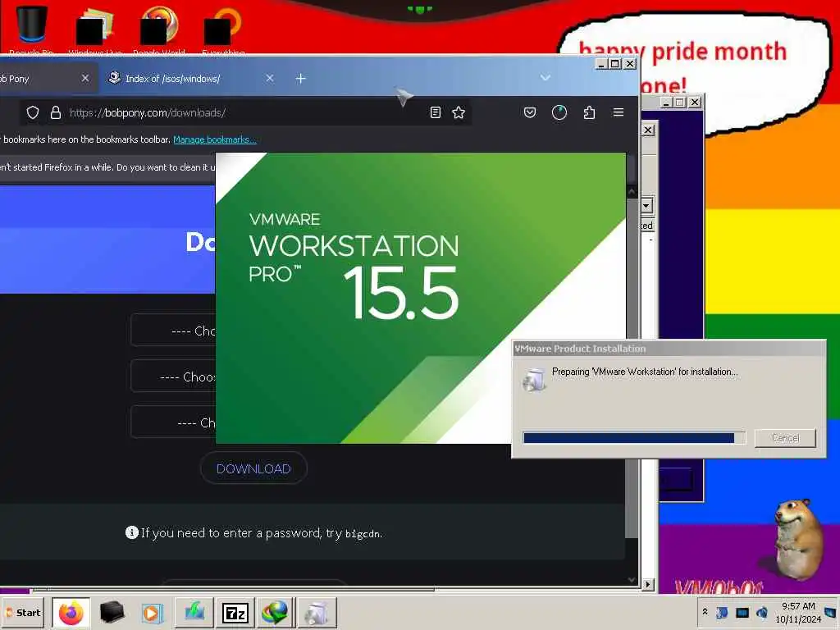This screenshot has width=840, height=630.
Task: Click the green arrow installer taskbar icon
Action: point(194,613)
